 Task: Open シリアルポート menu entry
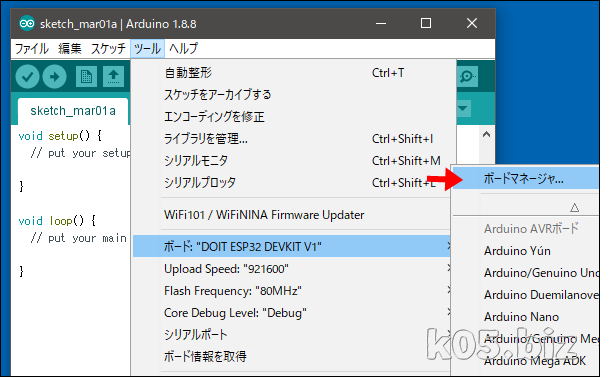292,335
